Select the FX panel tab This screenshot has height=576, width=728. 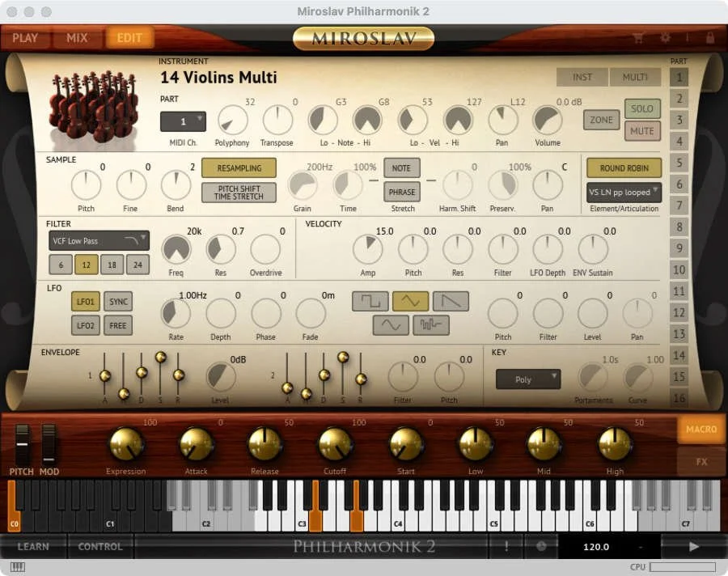[x=701, y=462]
